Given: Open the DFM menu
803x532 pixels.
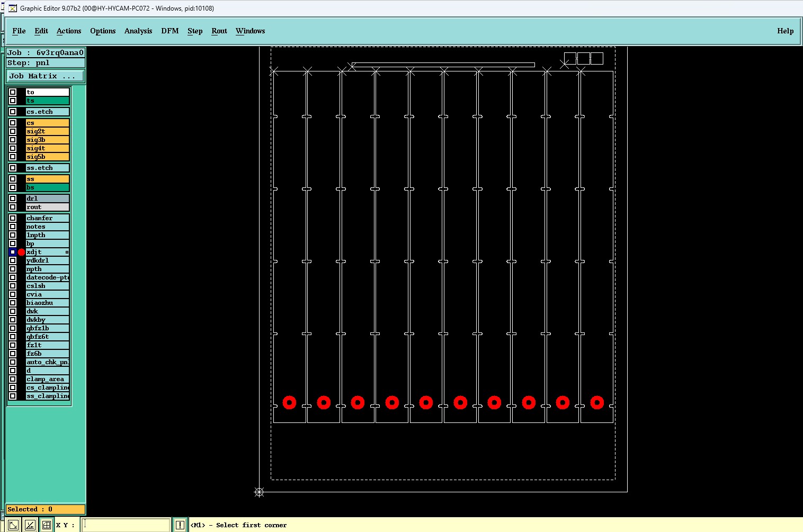Looking at the screenshot, I should [170, 31].
